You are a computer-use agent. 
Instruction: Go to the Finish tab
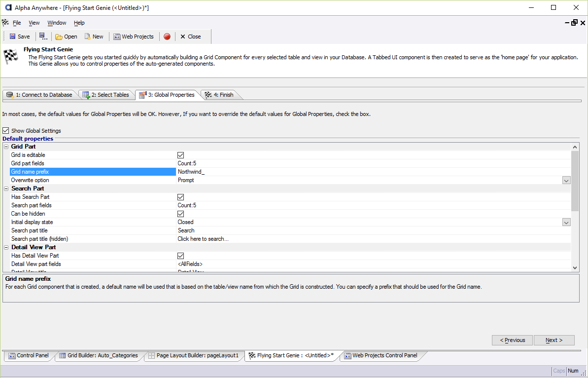(x=219, y=95)
